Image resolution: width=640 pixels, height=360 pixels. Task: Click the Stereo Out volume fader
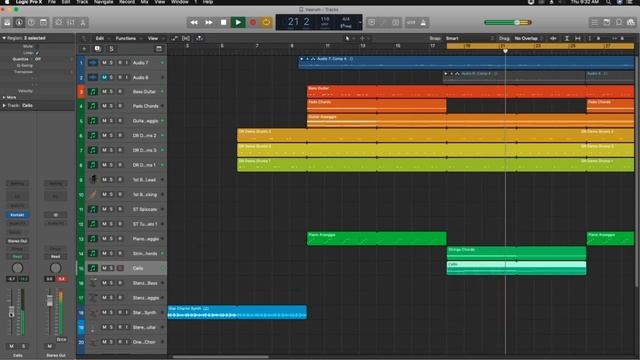(x=50, y=301)
